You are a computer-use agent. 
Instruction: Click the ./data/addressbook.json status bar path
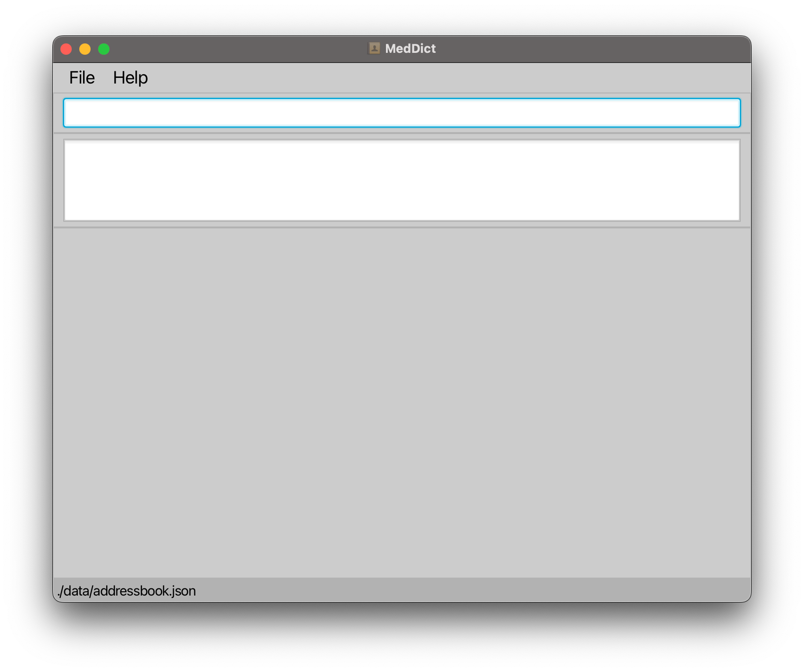126,591
